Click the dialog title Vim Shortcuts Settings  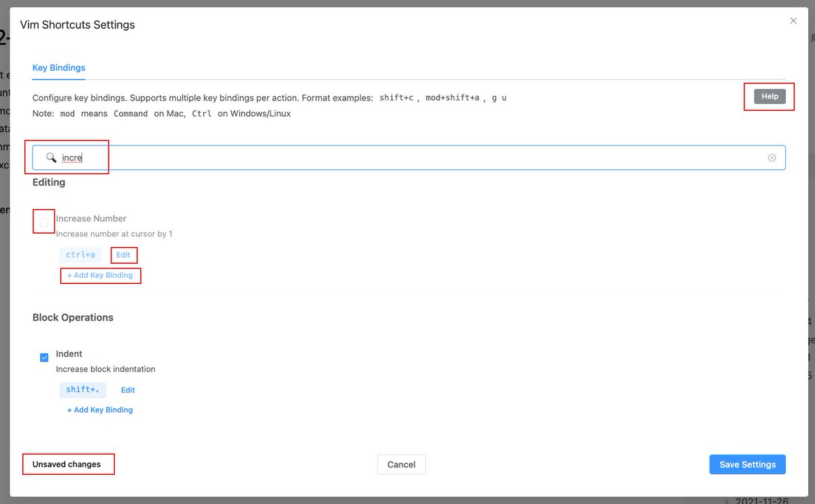coord(77,24)
